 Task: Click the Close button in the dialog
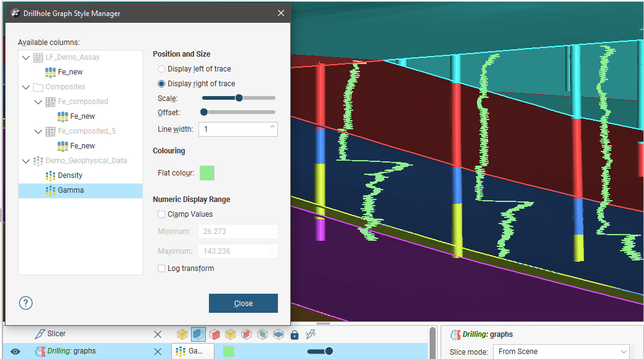pyautogui.click(x=243, y=303)
